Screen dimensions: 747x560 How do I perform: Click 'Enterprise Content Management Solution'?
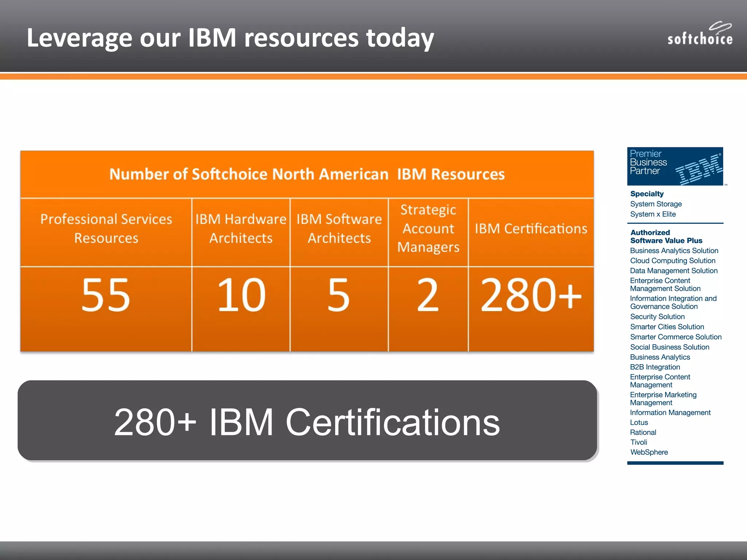[x=665, y=285]
